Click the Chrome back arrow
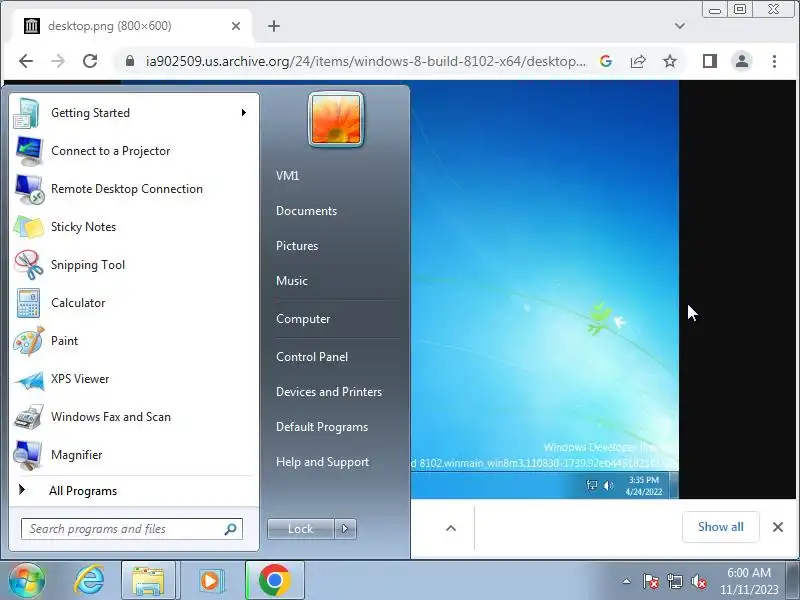 click(x=26, y=61)
